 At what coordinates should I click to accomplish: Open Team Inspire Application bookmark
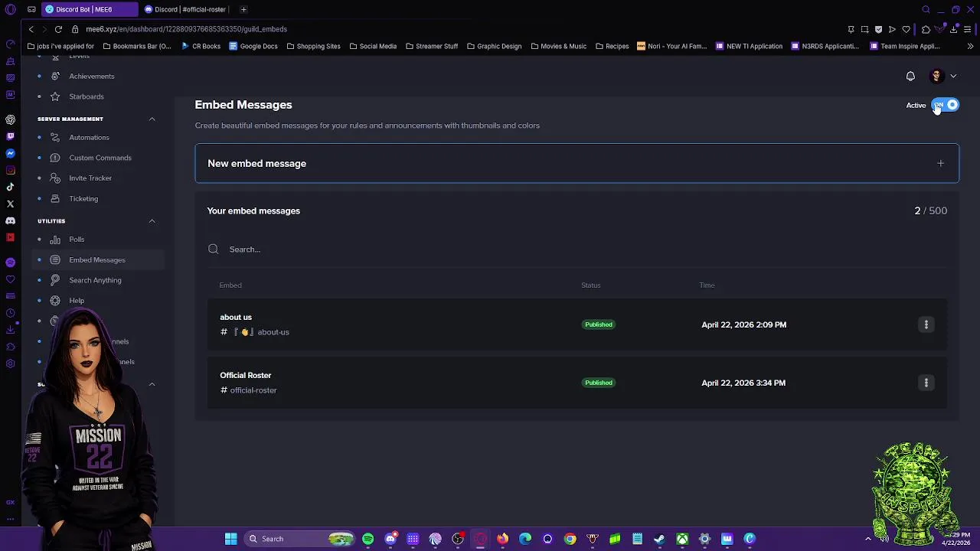pos(904,46)
